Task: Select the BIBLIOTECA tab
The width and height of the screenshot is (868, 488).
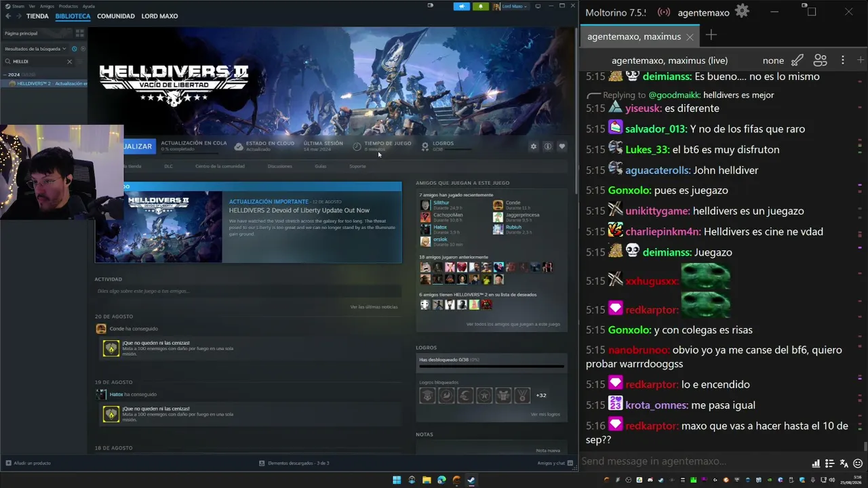Action: pos(73,16)
